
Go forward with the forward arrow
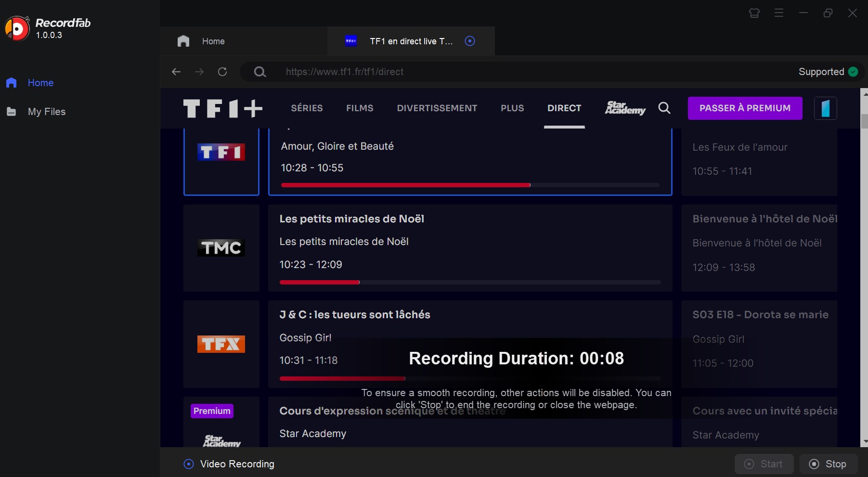199,72
